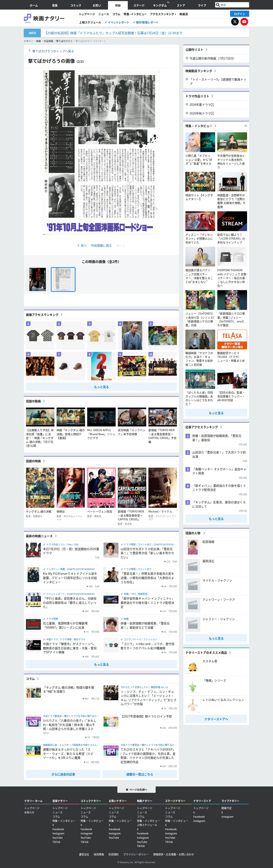Click the chevron beside コラム section heading

click(x=38, y=679)
